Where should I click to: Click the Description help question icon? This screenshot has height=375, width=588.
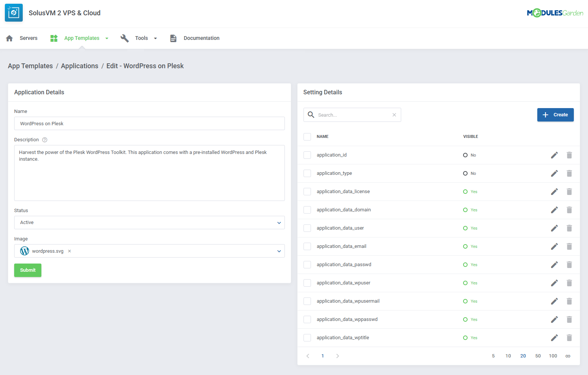[x=45, y=140]
